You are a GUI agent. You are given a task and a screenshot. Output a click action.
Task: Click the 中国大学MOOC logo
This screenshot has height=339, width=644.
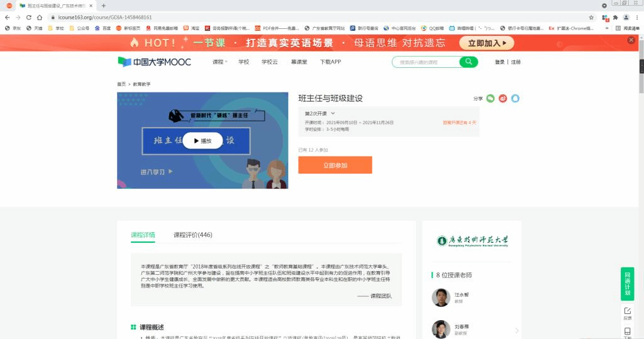155,62
